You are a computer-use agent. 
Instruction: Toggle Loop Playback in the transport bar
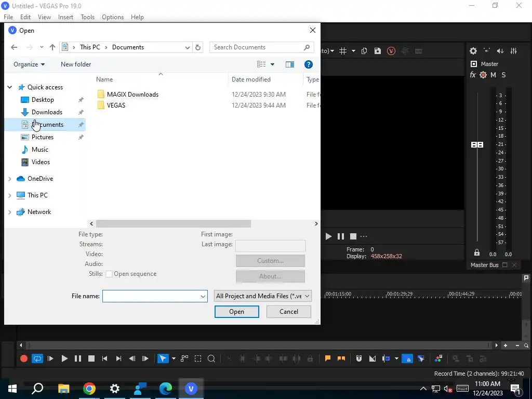(37, 358)
